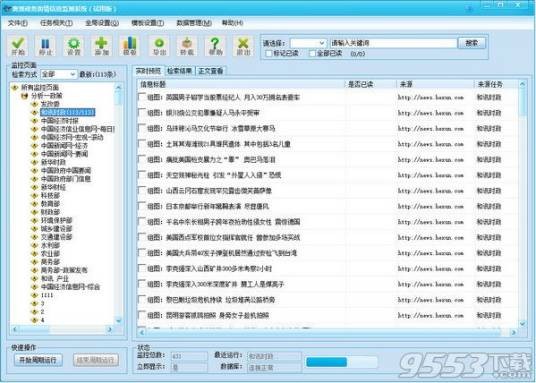This screenshot has width=536, height=383.
Task: Check the row about 山西云冈石窟
Action: point(142,190)
